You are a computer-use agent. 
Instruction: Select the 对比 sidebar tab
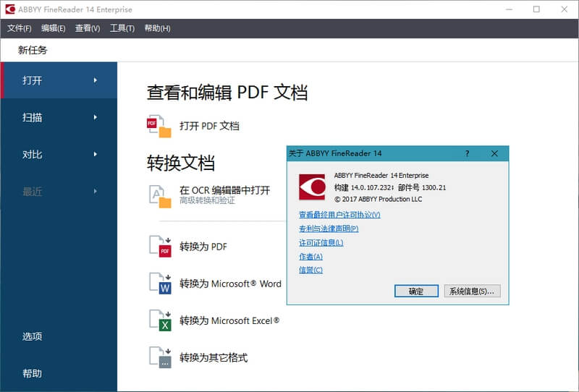(x=59, y=154)
